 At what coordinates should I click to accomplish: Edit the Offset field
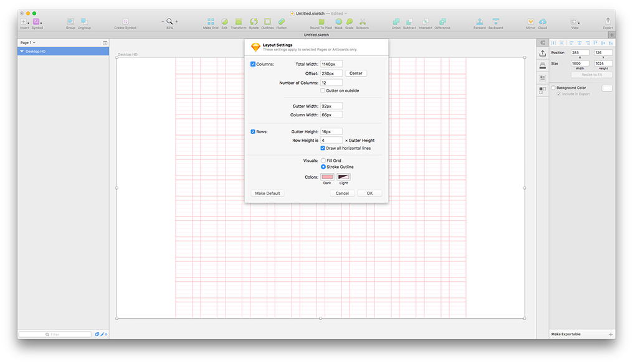click(331, 73)
